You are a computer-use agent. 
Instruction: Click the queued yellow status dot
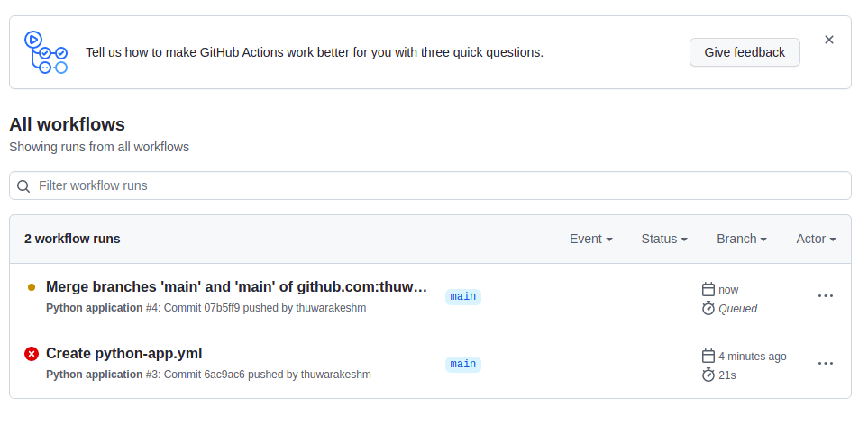(32, 287)
